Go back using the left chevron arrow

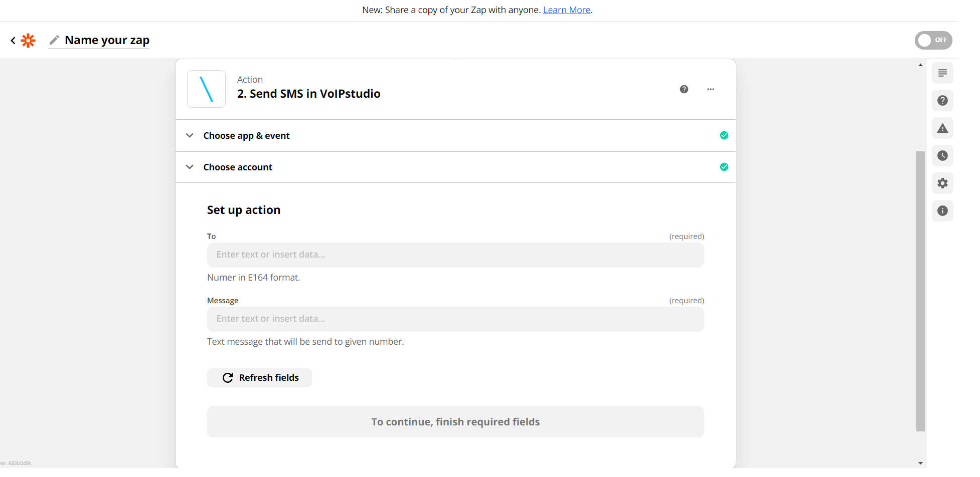[13, 40]
